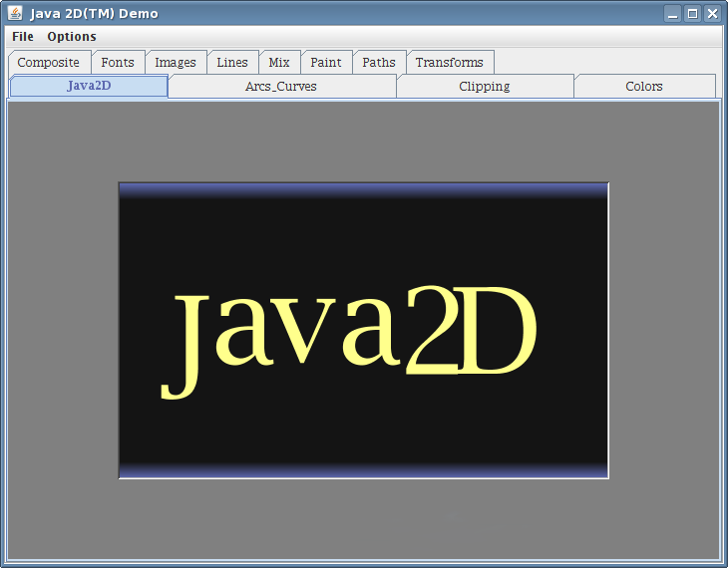Select the Clipping tab
Viewport: 728px width, 568px height.
tap(485, 87)
